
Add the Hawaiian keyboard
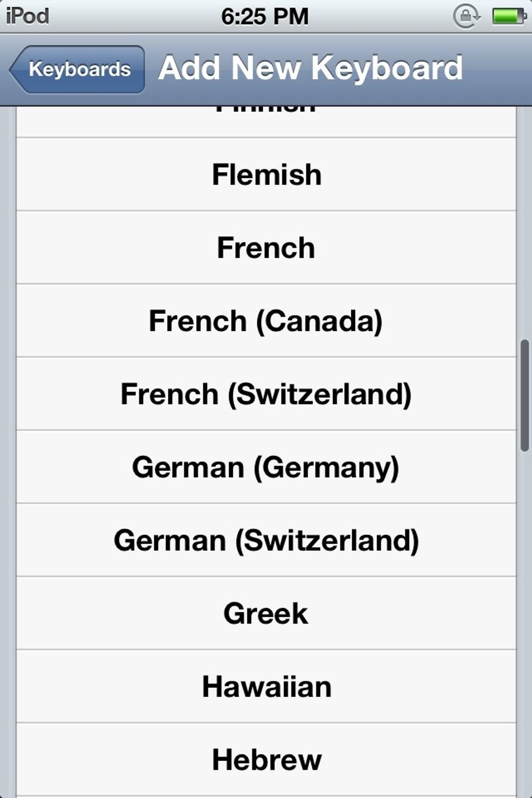tap(266, 687)
